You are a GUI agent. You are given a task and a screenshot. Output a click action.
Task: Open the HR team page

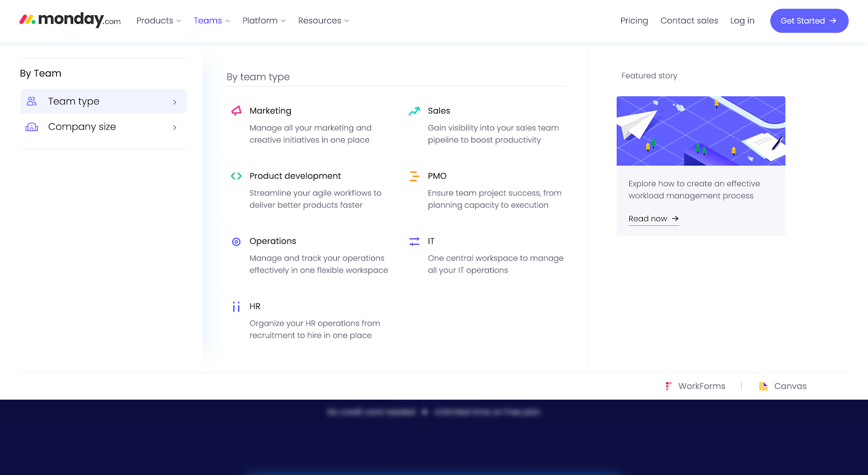[x=255, y=306]
